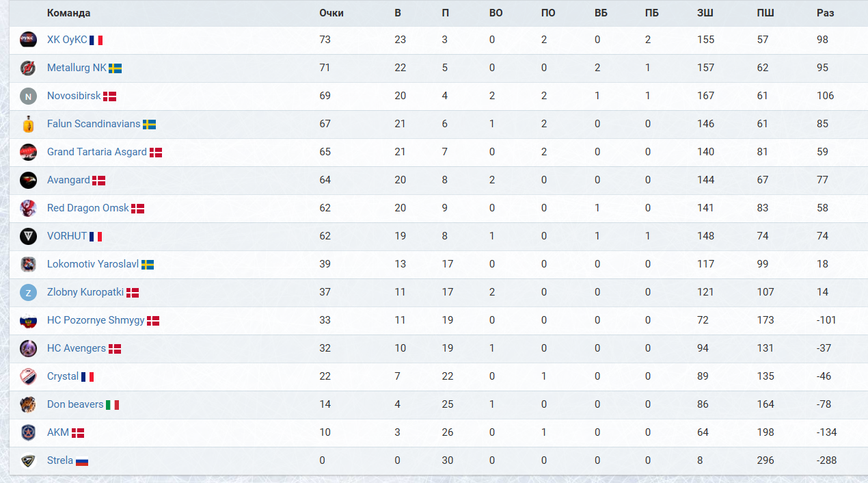
Task: Click the Red Dragon Omsk logo
Action: pos(28,208)
